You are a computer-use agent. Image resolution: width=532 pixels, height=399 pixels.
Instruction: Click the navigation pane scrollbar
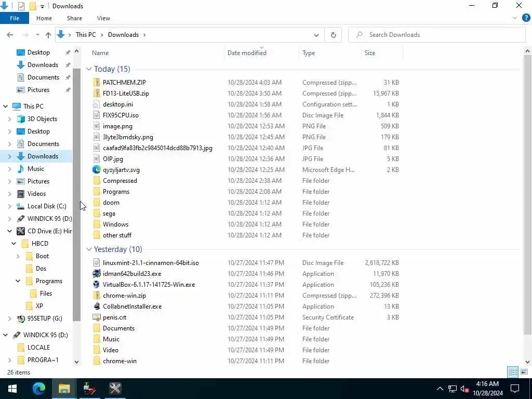pos(77,195)
